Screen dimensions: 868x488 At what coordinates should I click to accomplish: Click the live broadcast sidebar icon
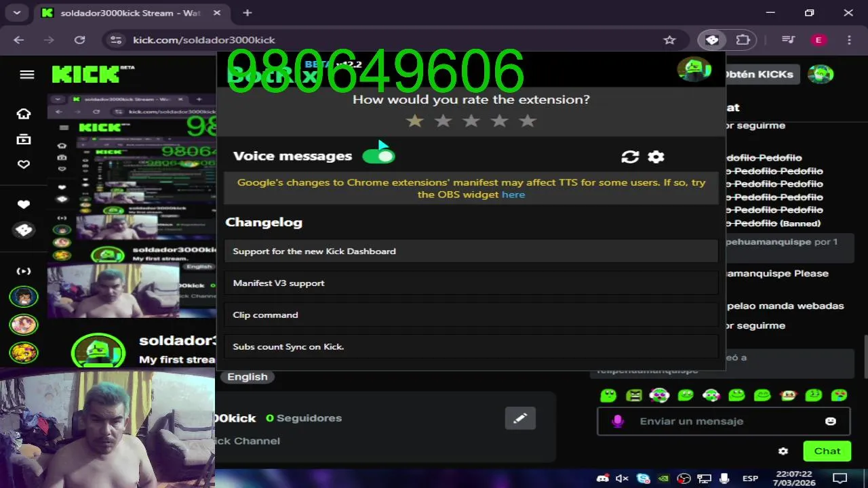coord(24,271)
